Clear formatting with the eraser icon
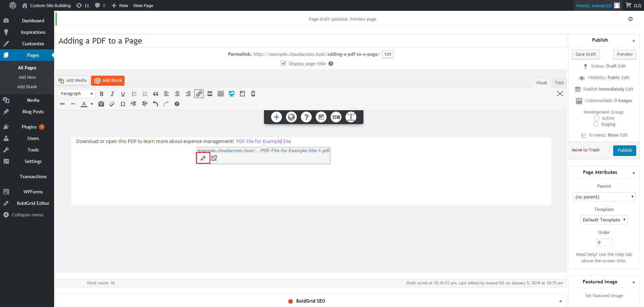The height and width of the screenshot is (307, 644). click(x=112, y=104)
